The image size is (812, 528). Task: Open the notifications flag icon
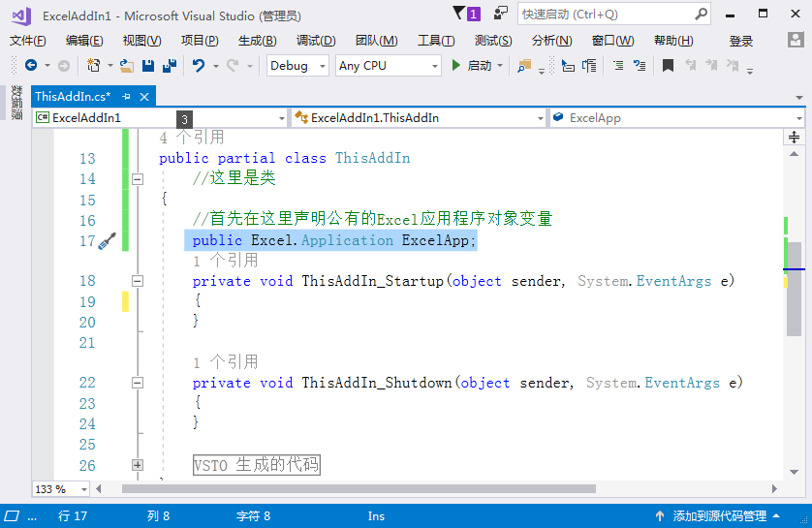[x=458, y=13]
